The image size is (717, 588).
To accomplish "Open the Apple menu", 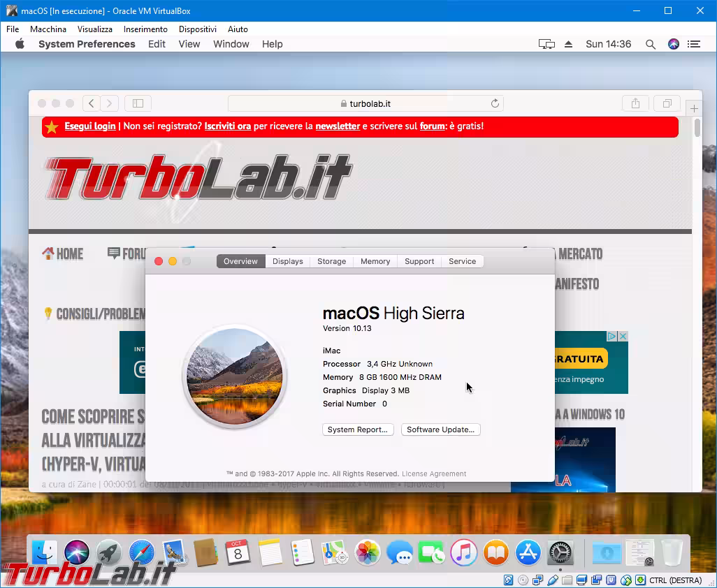I will 20,44.
